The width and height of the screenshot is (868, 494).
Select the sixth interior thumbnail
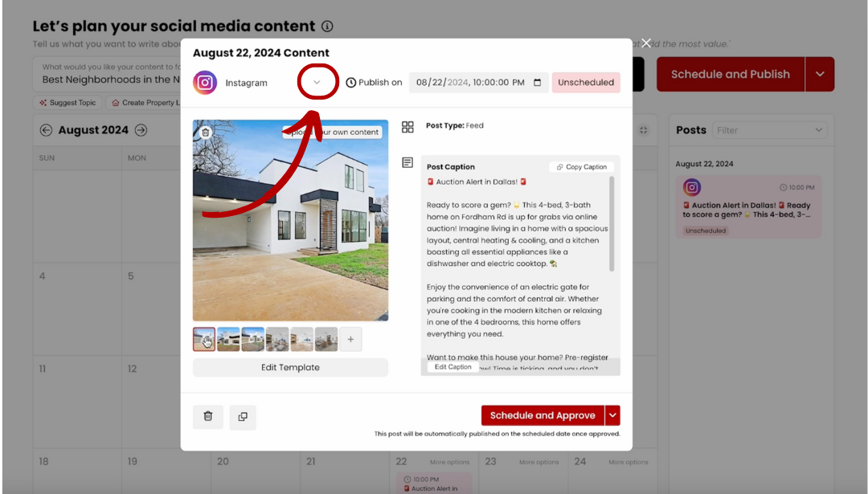tap(326, 339)
